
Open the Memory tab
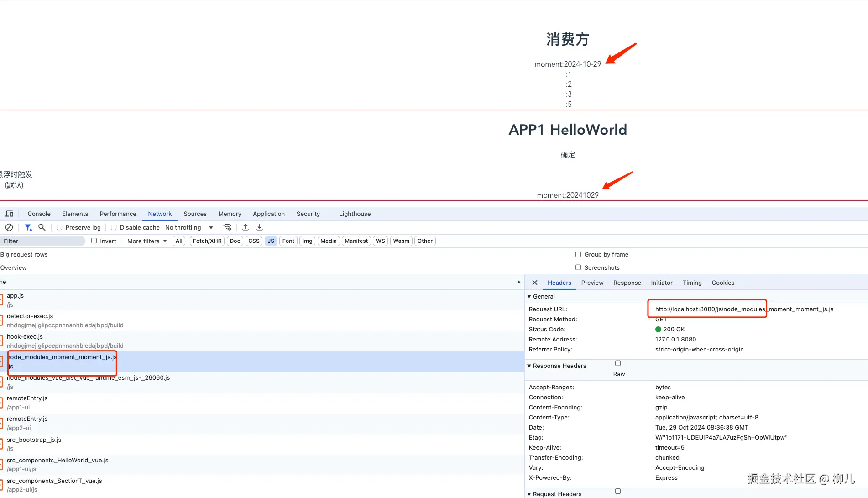point(230,214)
